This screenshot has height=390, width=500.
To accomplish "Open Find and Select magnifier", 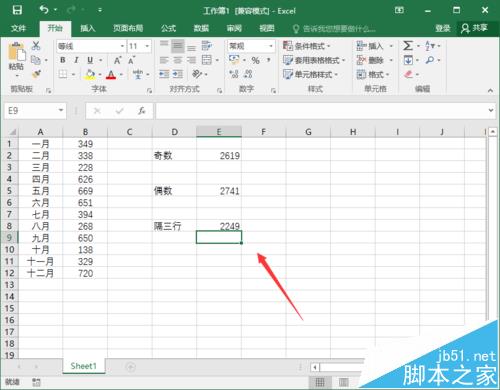I will tap(430, 60).
